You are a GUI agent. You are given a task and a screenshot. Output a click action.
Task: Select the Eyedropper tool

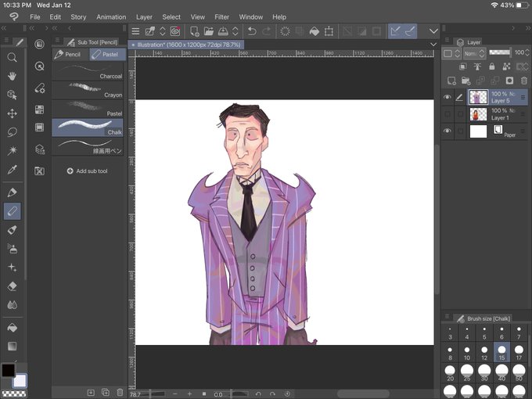coord(12,169)
